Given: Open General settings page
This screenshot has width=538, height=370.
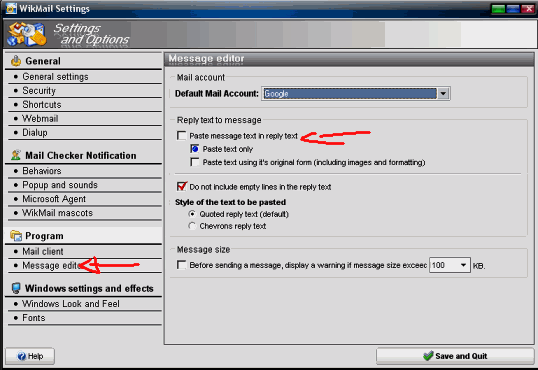Looking at the screenshot, I should [x=55, y=77].
